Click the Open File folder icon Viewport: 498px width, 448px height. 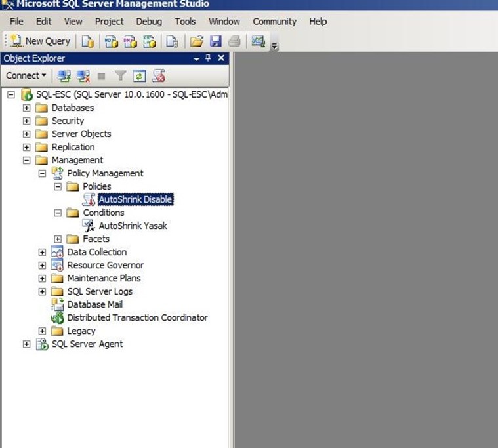(197, 41)
